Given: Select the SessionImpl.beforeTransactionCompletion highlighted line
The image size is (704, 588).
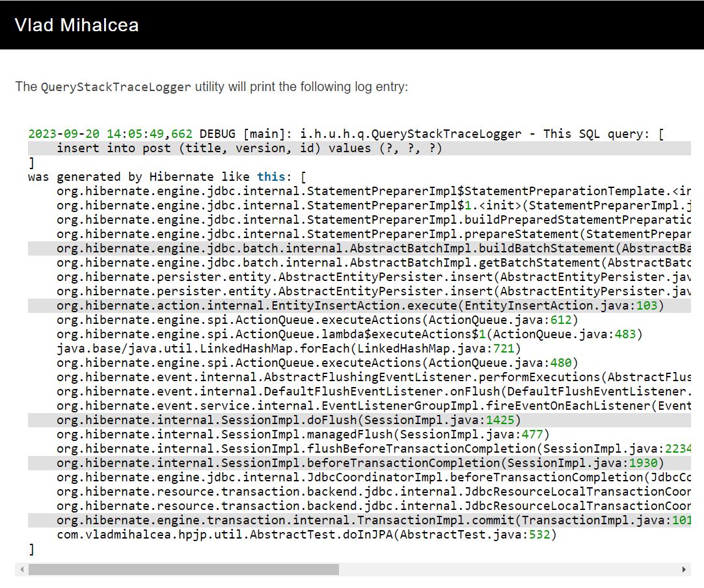Looking at the screenshot, I should (x=358, y=463).
